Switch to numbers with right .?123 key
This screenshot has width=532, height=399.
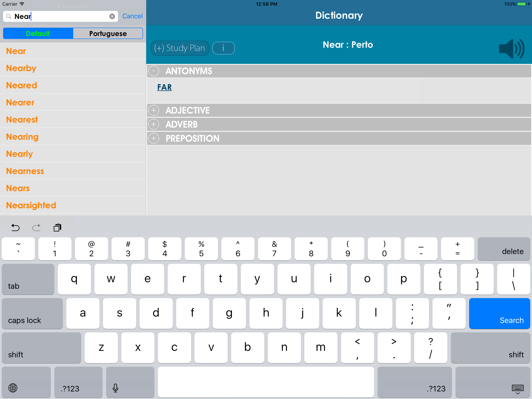click(415, 382)
